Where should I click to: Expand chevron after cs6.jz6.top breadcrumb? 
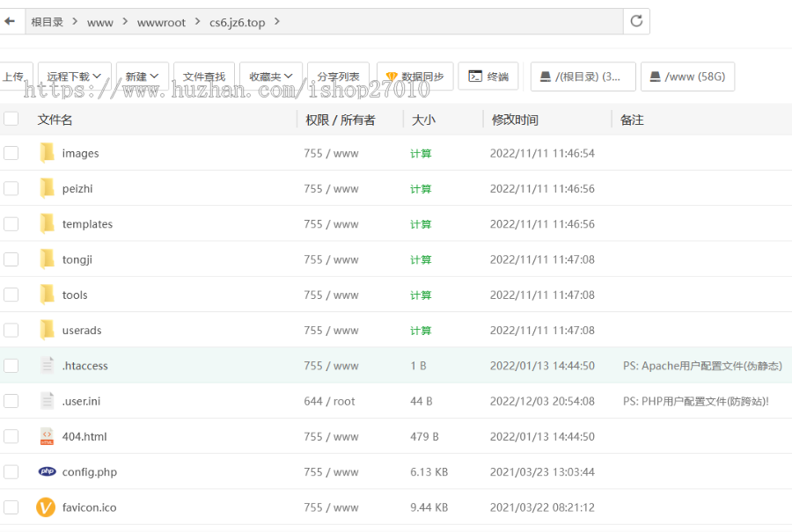click(x=277, y=21)
